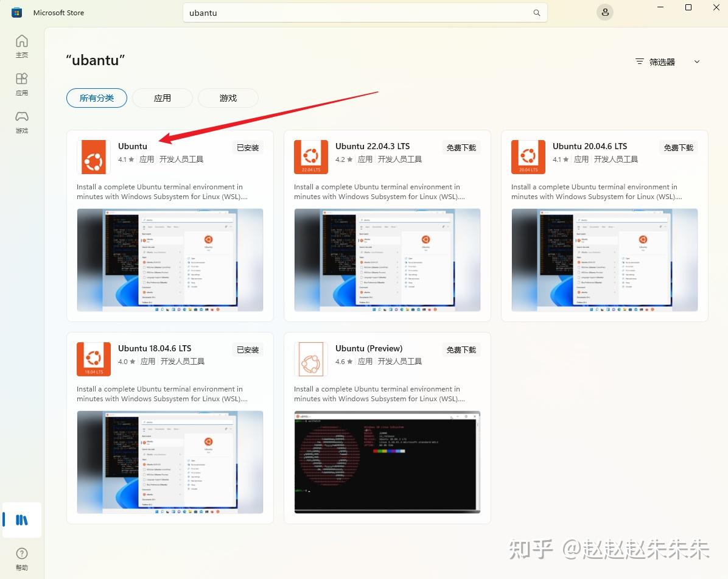
Task: Open the Ubuntu card screenshot thumbnail
Action: click(170, 260)
